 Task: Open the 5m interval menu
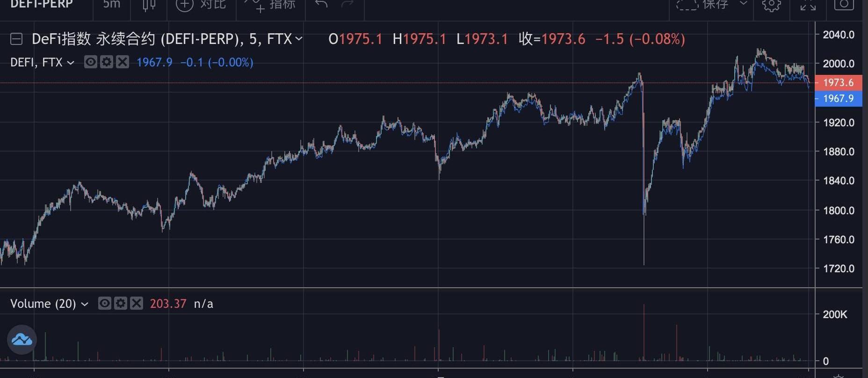[111, 4]
